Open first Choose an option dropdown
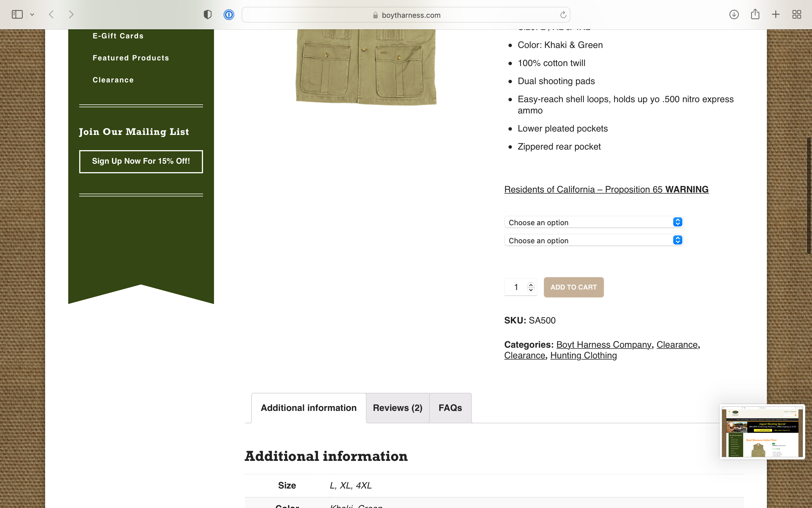Viewport: 812px width, 508px height. [593, 222]
